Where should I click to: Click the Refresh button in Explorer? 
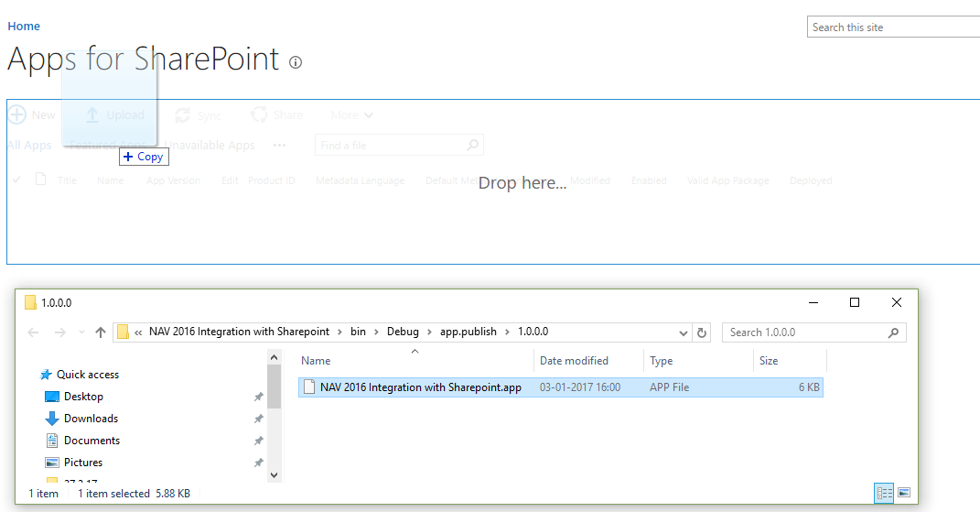[x=702, y=333]
